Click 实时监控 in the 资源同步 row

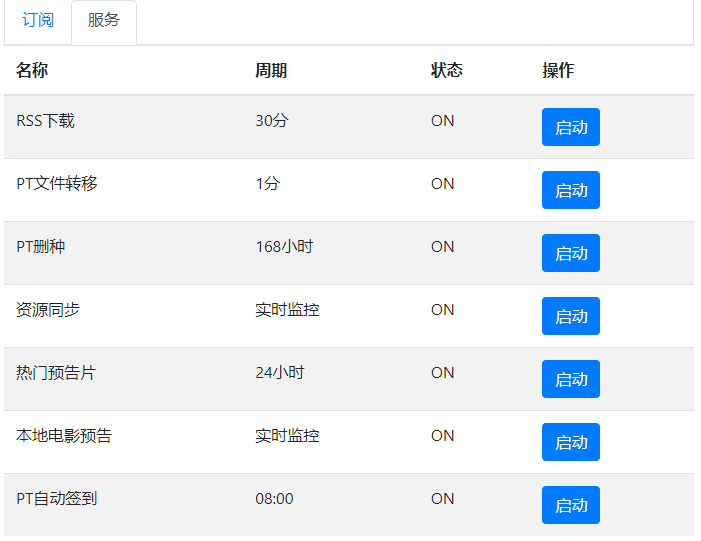click(287, 310)
